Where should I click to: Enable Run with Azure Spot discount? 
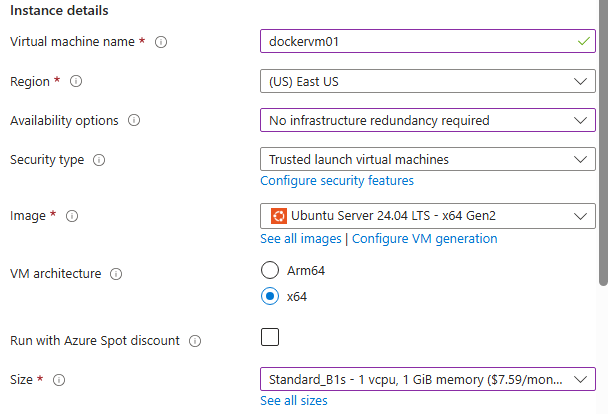tap(270, 337)
